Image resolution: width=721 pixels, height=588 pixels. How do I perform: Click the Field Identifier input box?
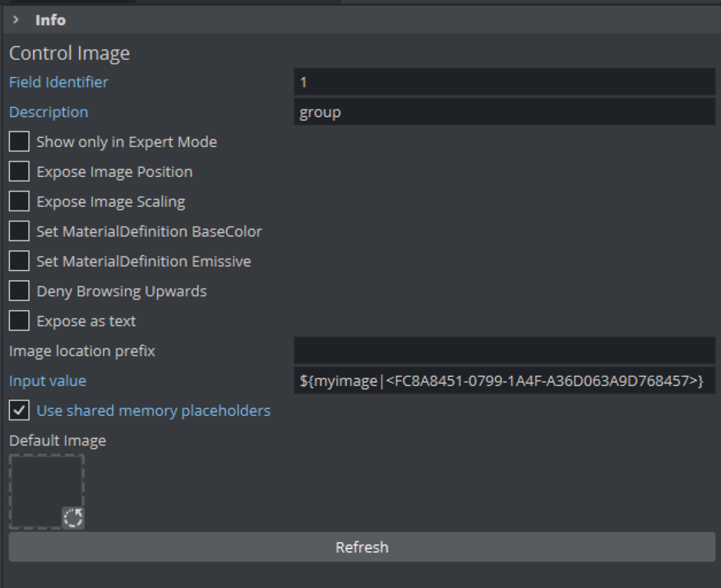point(503,82)
